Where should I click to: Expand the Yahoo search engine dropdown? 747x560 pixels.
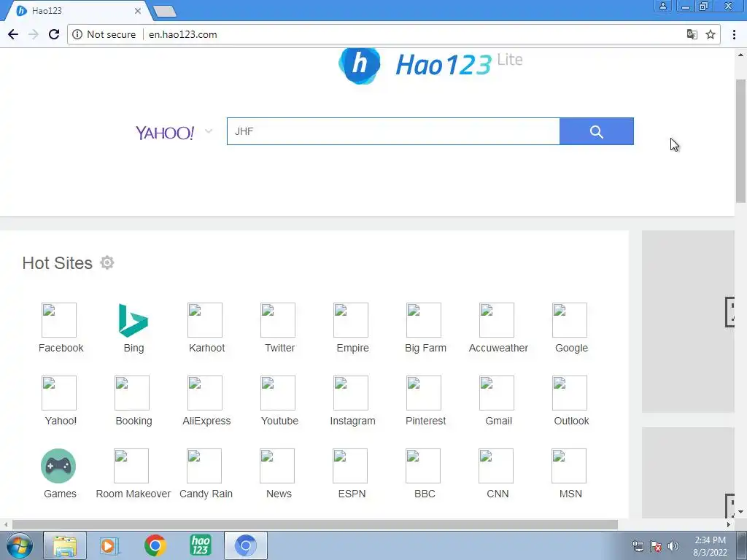point(208,131)
